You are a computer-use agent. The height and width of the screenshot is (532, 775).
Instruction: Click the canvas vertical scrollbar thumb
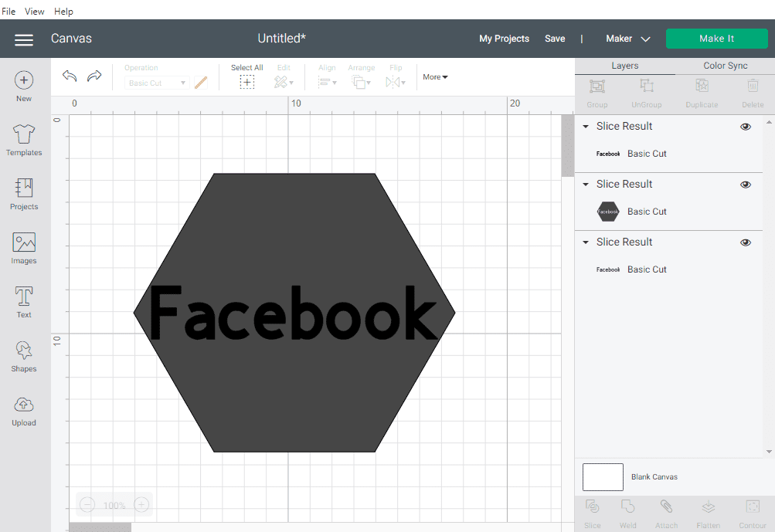567,146
